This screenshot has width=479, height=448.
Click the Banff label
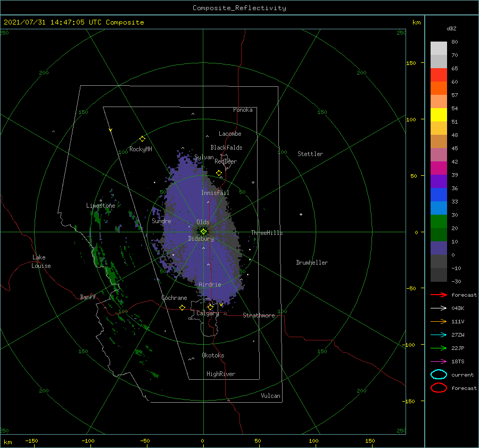point(88,297)
